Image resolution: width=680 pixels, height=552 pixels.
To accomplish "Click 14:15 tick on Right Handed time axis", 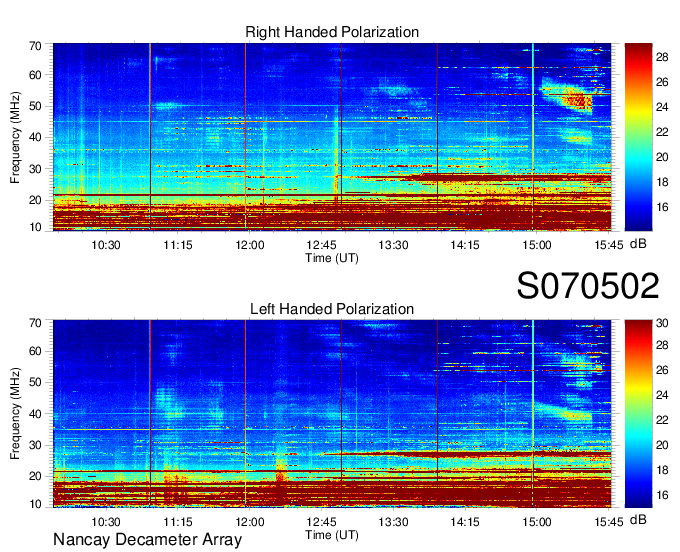I will point(465,245).
